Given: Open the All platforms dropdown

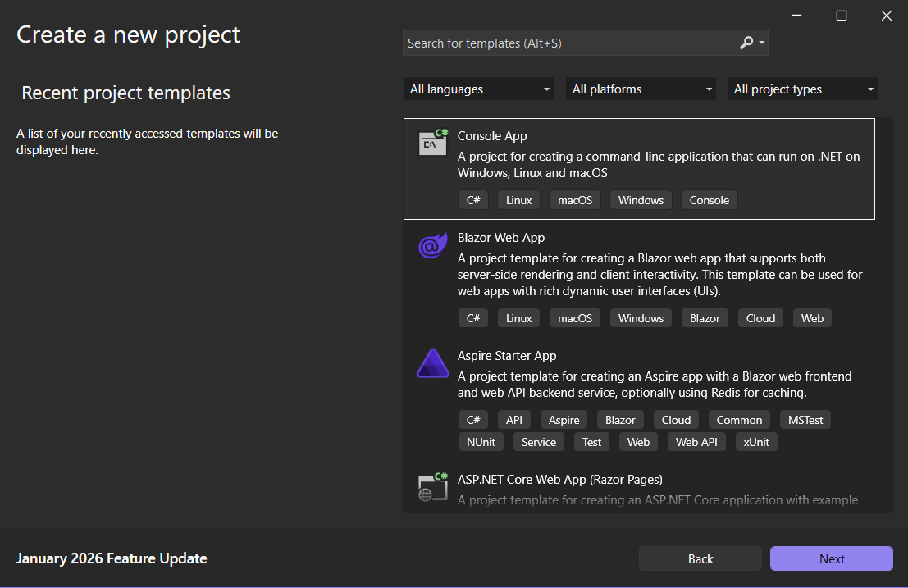Looking at the screenshot, I should point(641,89).
